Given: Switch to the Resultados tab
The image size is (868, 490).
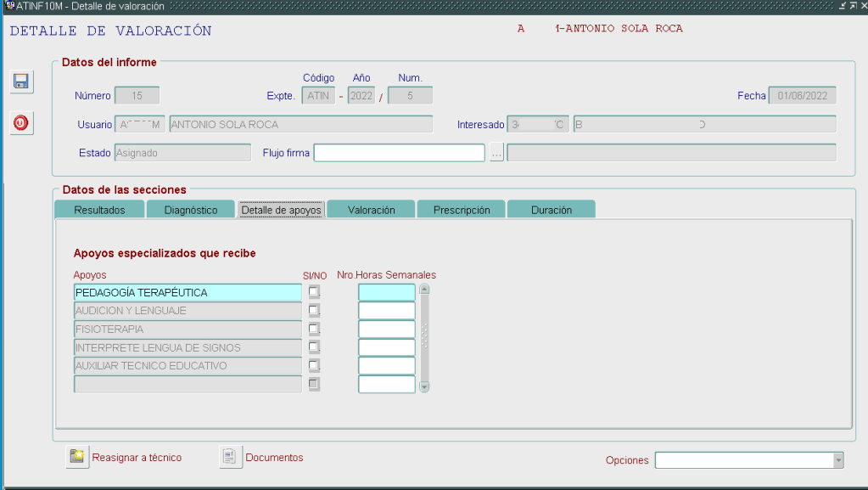Looking at the screenshot, I should 99,210.
